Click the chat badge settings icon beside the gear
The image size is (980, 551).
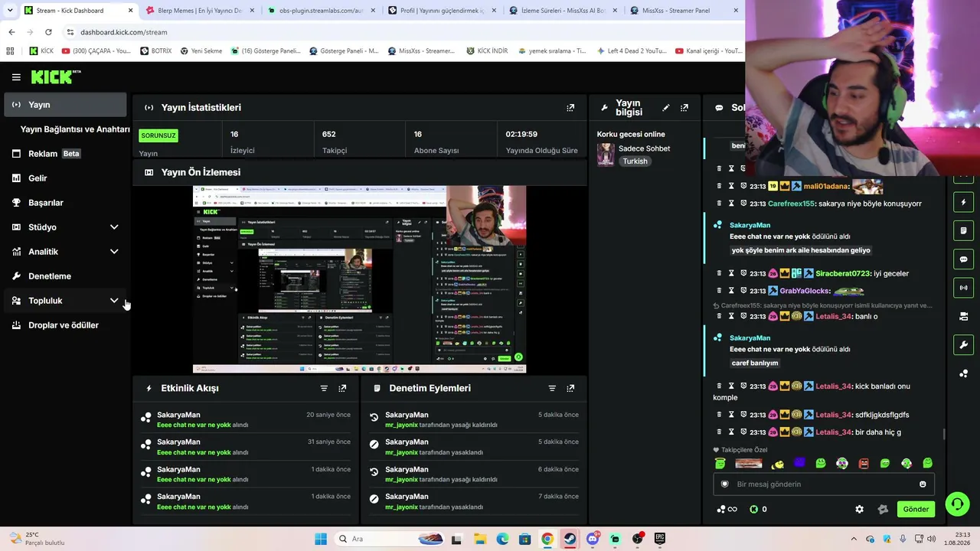tap(883, 510)
